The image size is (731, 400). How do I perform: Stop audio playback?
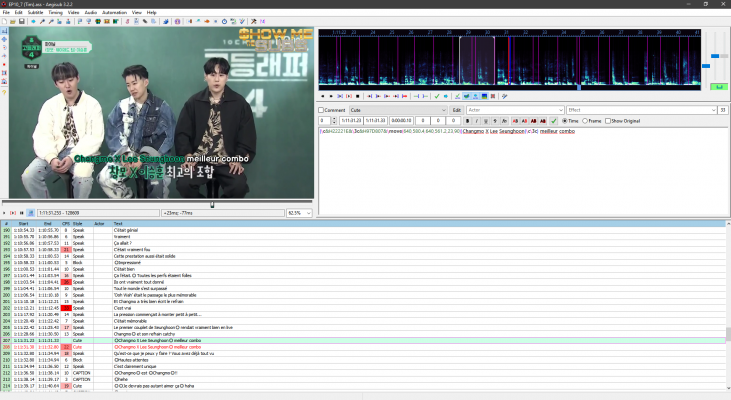pyautogui.click(x=358, y=96)
